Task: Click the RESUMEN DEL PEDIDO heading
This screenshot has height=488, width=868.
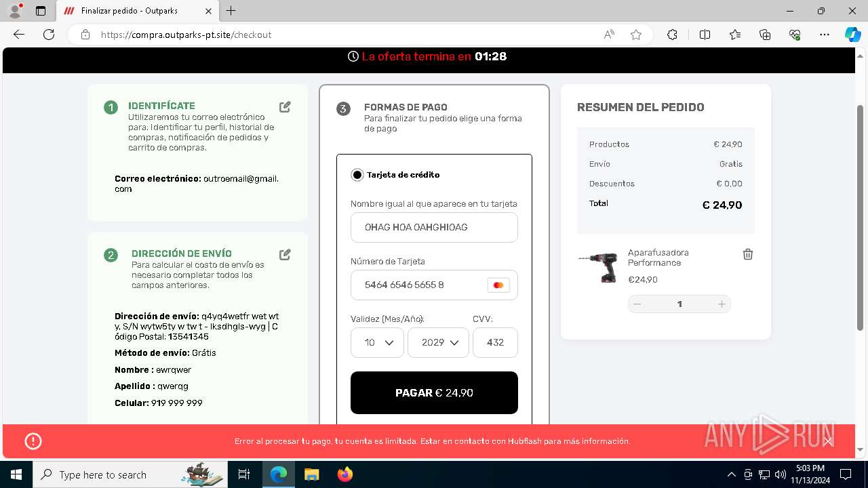Action: [641, 107]
